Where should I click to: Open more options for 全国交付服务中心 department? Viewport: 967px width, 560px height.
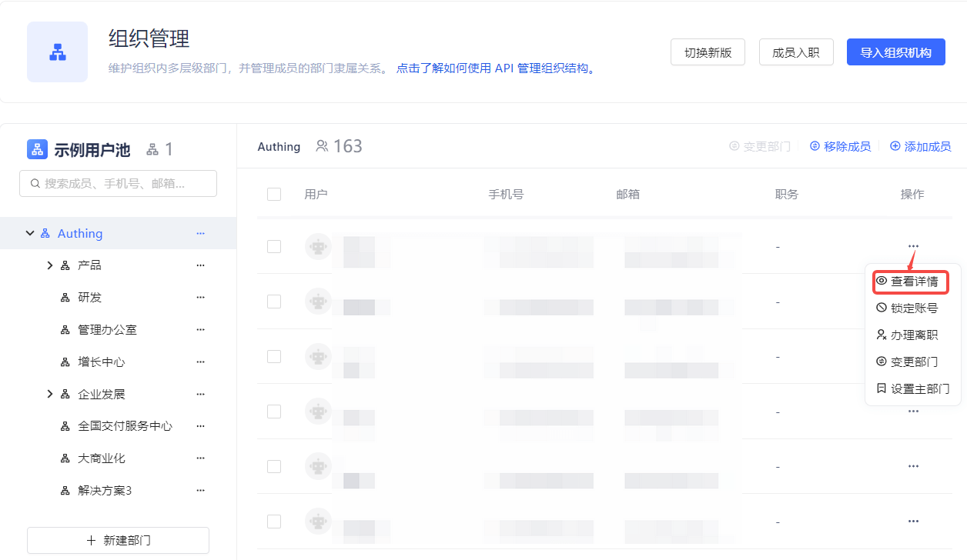coord(200,426)
